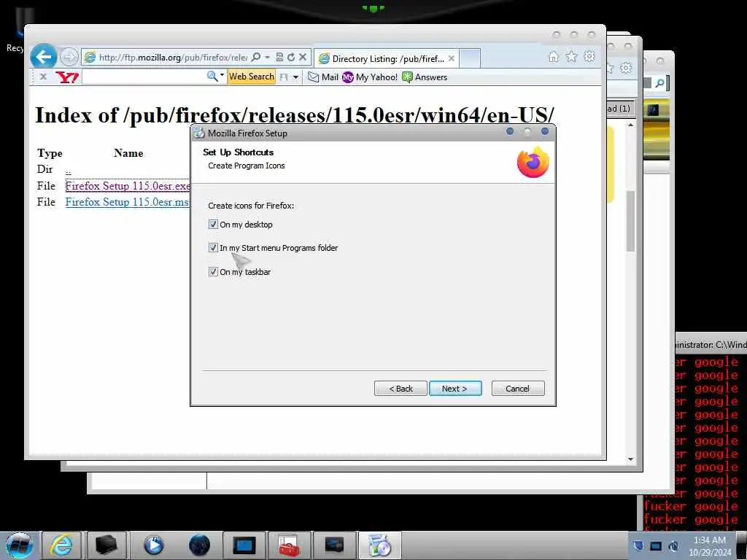Click the Administrator command prompt title bar
Viewport: 747px width, 560px height.
(x=711, y=344)
